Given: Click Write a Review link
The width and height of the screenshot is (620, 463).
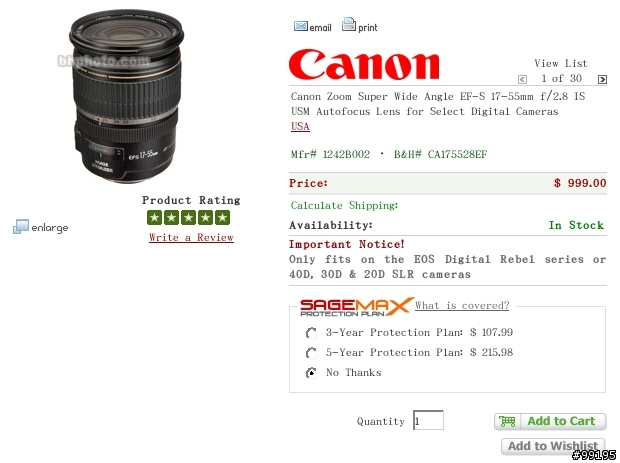Looking at the screenshot, I should [x=191, y=237].
